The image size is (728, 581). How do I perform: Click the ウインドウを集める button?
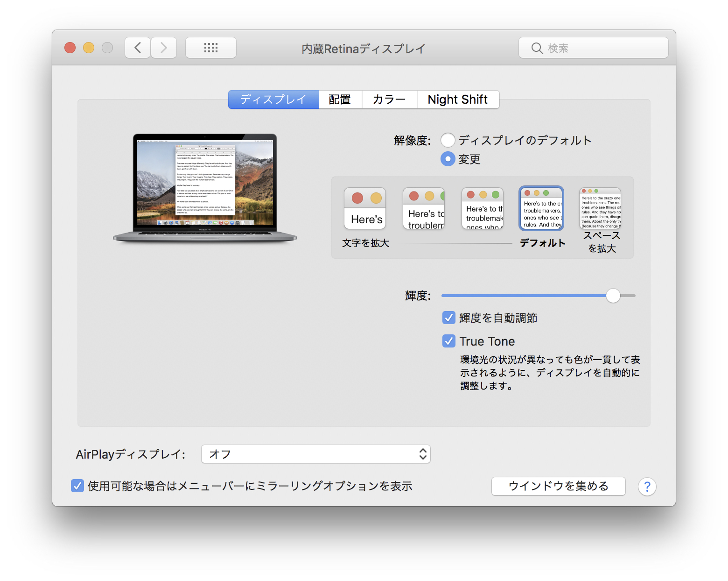pos(558,486)
